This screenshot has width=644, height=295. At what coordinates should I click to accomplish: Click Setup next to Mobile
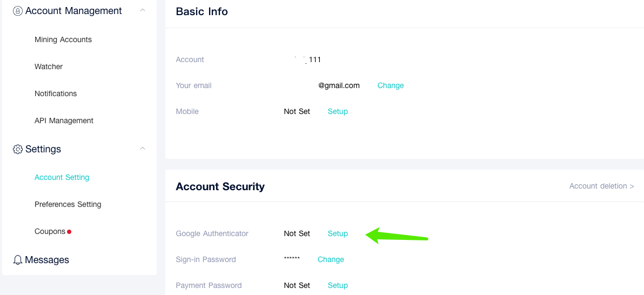[x=338, y=111]
